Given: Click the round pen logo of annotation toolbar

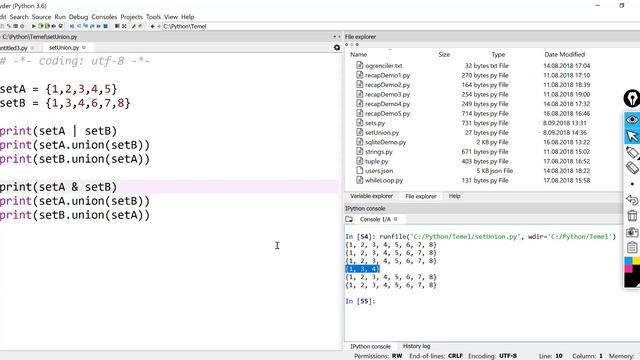Looking at the screenshot, I should point(632,98).
